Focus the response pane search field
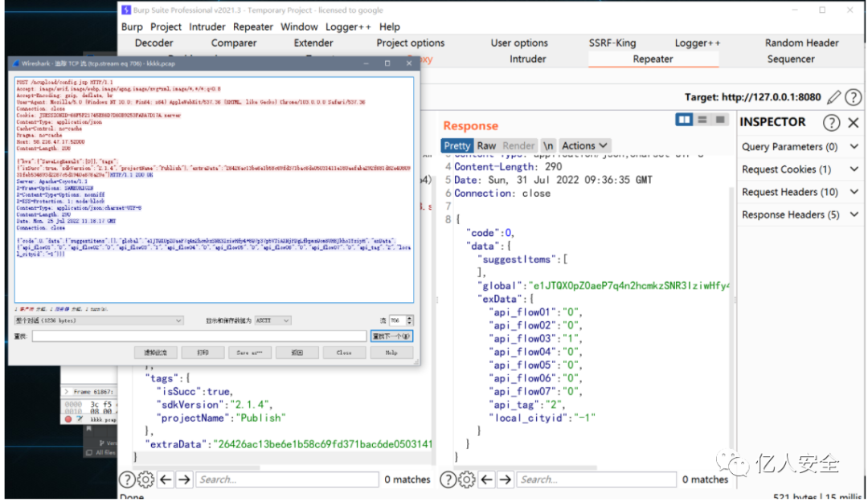The image size is (868, 502). coord(596,480)
